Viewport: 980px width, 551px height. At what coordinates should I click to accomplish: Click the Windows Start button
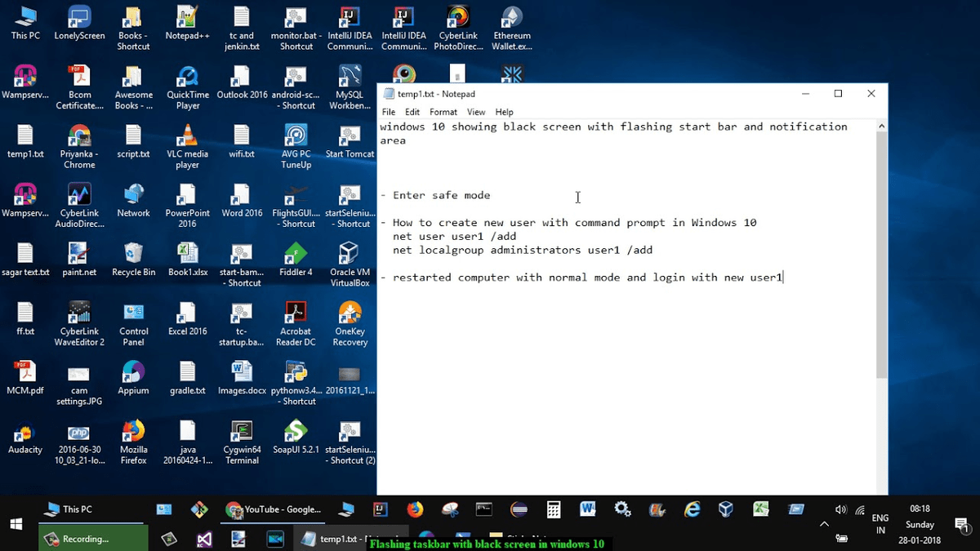tap(16, 523)
